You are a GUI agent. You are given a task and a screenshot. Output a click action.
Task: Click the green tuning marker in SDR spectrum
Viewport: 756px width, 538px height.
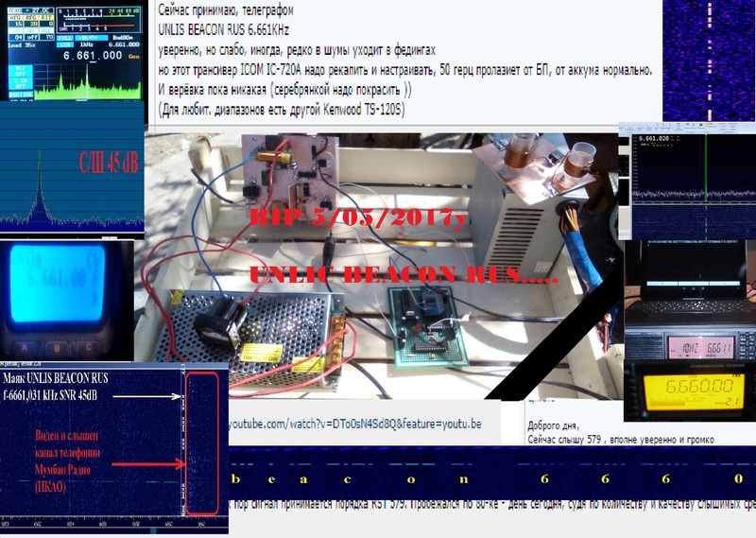tap(706, 167)
